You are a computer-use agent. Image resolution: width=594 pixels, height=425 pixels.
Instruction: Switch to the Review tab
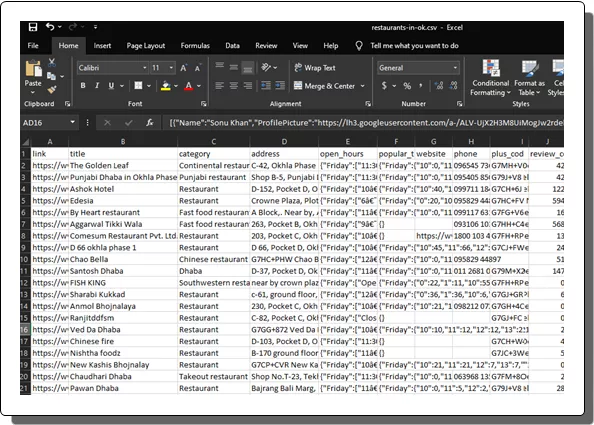[x=266, y=45]
